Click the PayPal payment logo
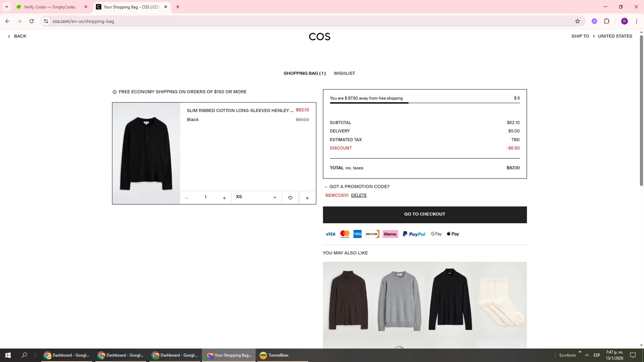This screenshot has height=362, width=644. 414,234
